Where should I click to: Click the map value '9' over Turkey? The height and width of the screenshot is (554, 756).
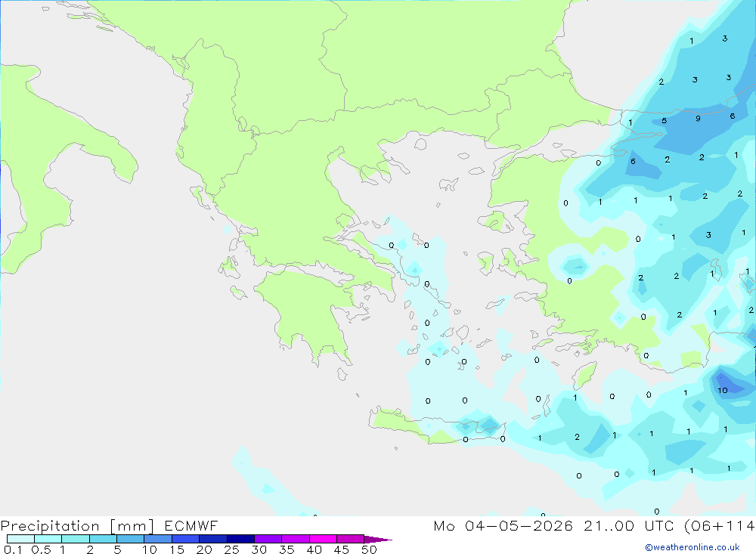pyautogui.click(x=698, y=118)
